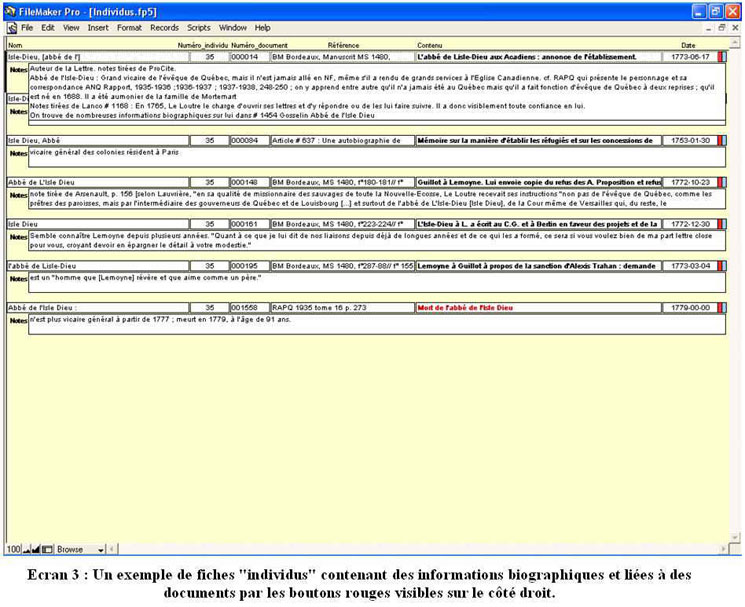Click the reference "Article # 637 : Une autobiographie de"
Screen dimensions: 745x607
pos(343,141)
